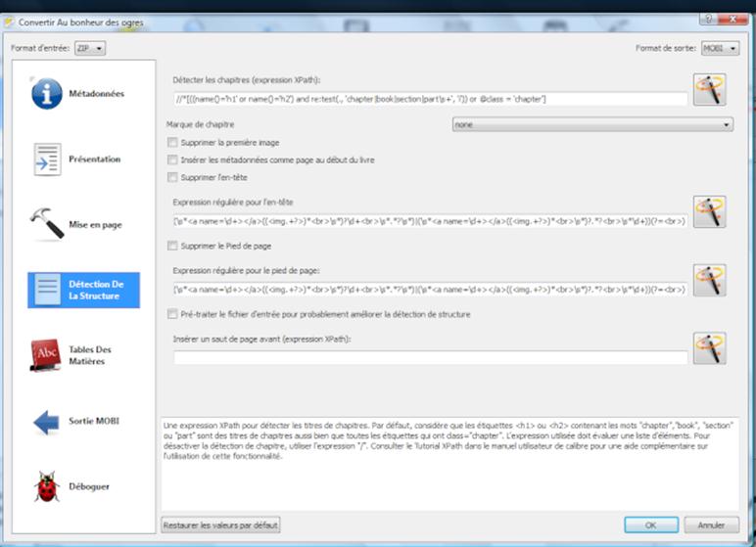Open the regex wizard for pied de page
The height and width of the screenshot is (547, 756).
[709, 281]
